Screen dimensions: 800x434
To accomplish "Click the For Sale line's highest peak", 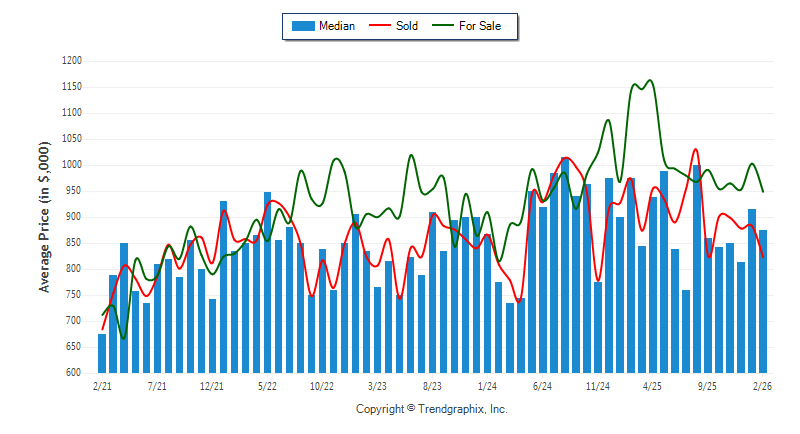I will [651, 81].
